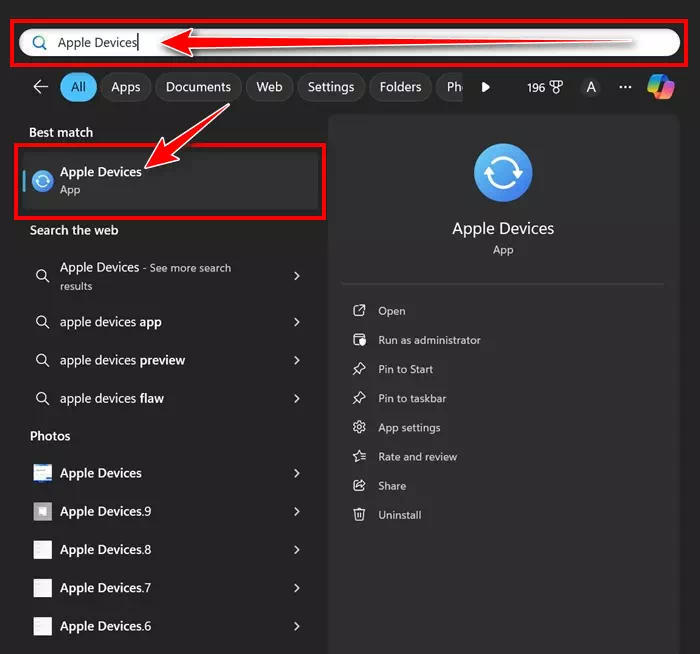Screen dimensions: 700x654
Task: Choose Open in the app actions
Action: 392,311
